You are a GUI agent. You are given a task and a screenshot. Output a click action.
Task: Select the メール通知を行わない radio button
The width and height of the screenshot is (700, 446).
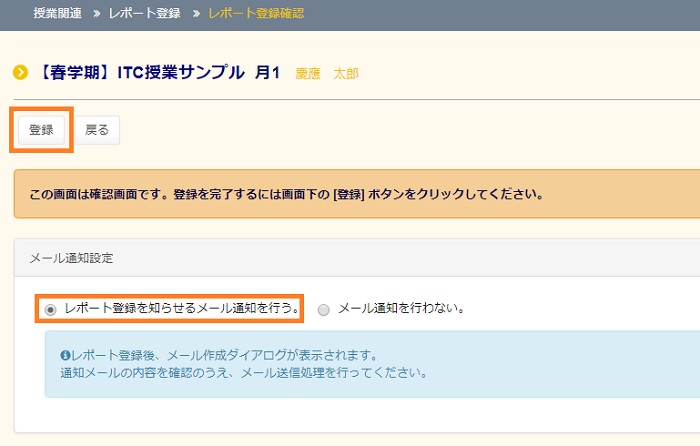[323, 309]
